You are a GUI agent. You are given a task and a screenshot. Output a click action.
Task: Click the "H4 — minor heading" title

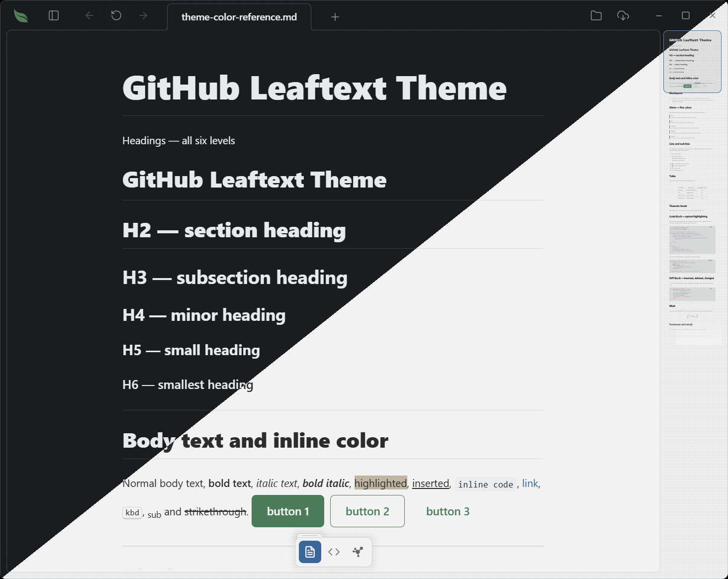pos(204,315)
